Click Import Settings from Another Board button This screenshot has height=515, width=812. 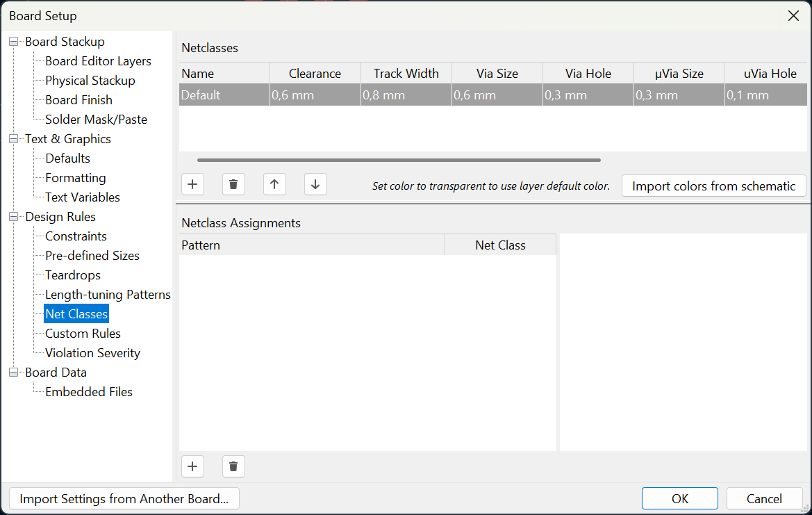tap(124, 498)
